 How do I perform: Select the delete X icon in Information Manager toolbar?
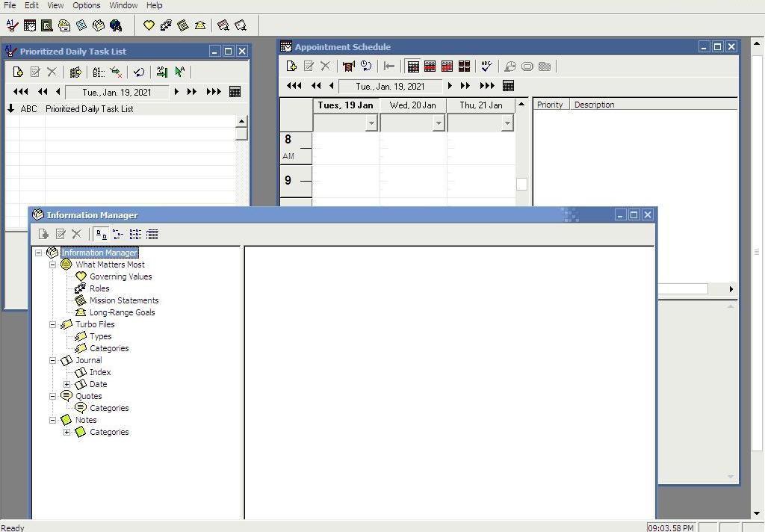click(x=77, y=234)
